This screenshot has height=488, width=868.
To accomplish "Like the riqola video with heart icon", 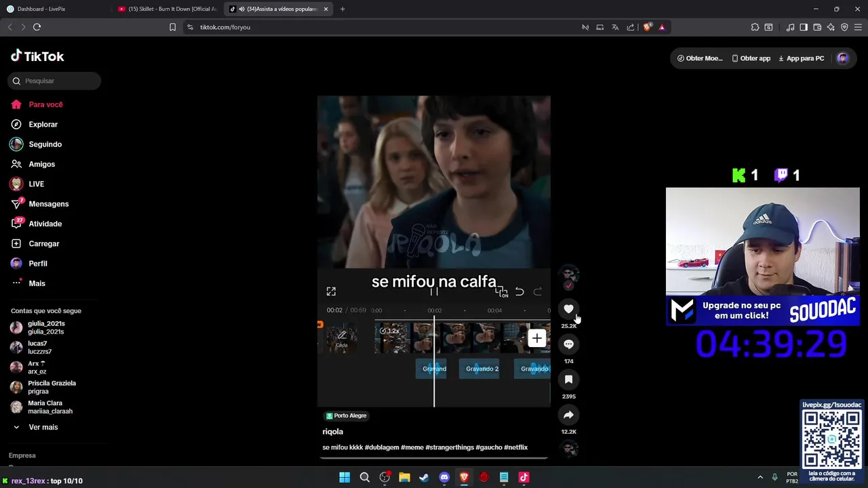I will [x=568, y=309].
